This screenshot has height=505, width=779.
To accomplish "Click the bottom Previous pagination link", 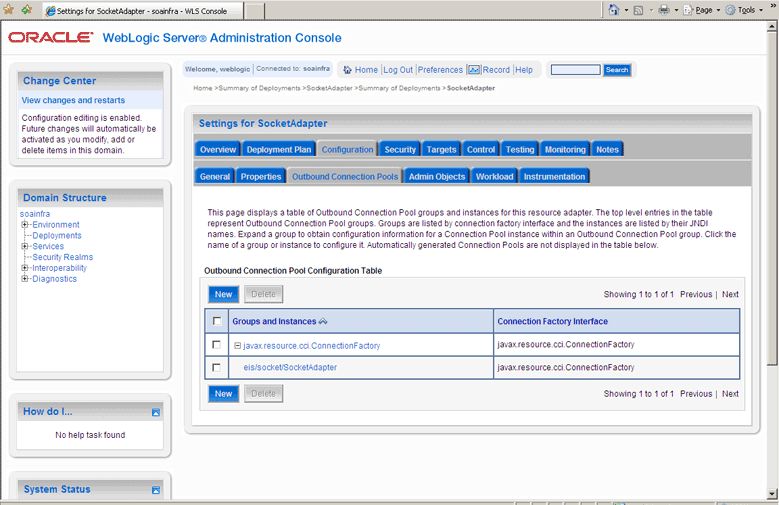I will [x=696, y=394].
